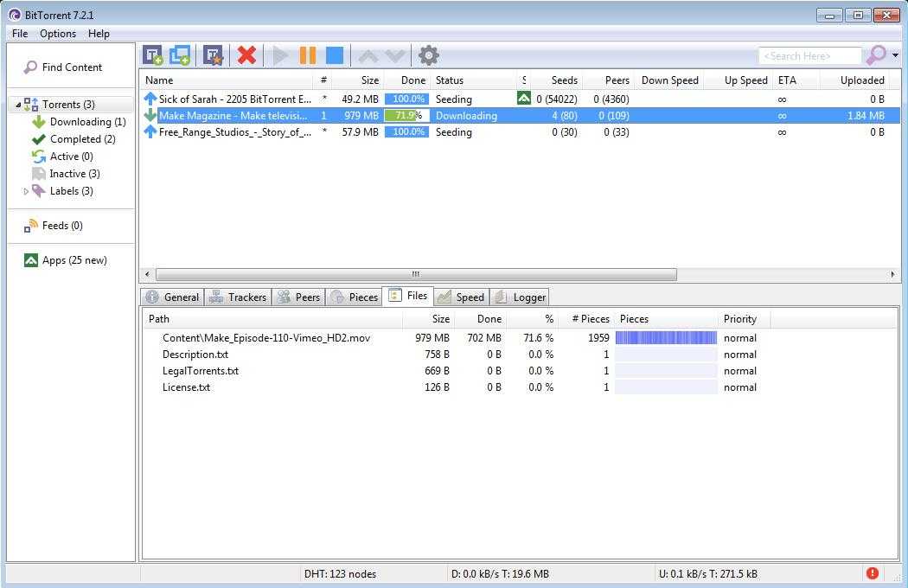Click the Add Torrent from URL icon
This screenshot has width=908, height=588.
[x=180, y=55]
